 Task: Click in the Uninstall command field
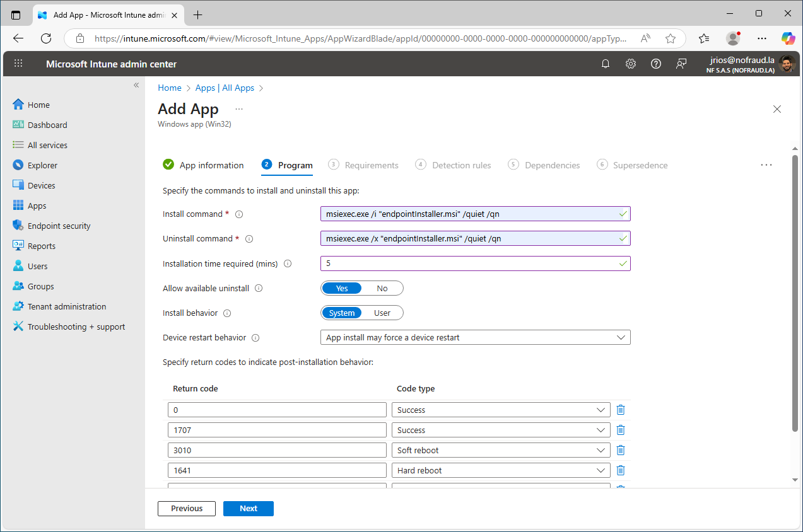(x=476, y=238)
